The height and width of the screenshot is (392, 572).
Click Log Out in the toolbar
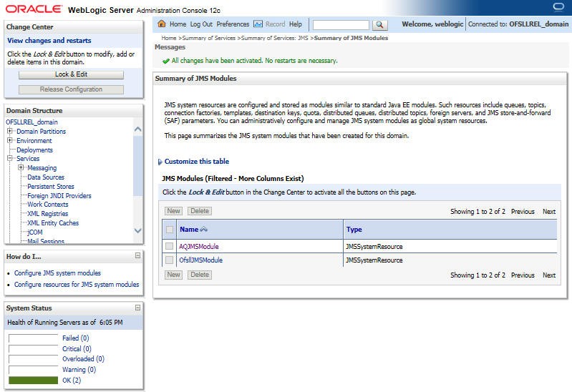click(x=201, y=24)
